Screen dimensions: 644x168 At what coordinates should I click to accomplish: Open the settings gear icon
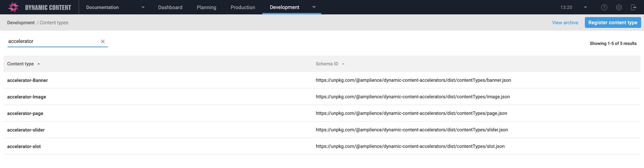[x=619, y=7]
